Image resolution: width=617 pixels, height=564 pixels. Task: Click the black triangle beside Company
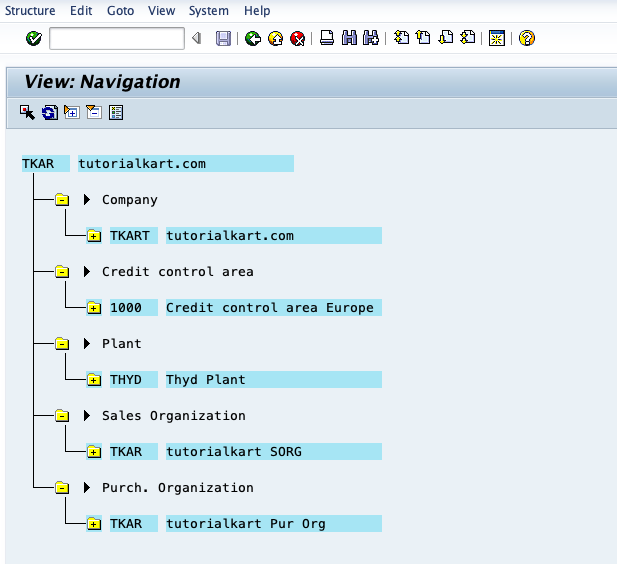pos(87,200)
